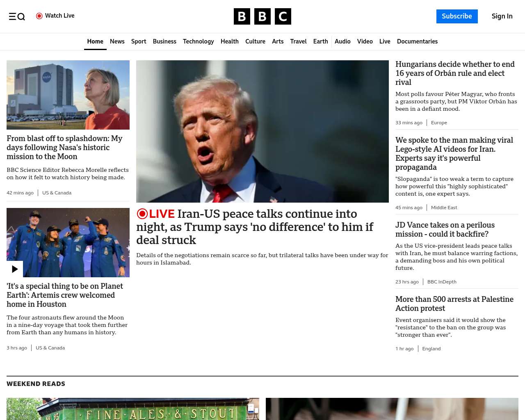Click the red LIVE indicator icon
The height and width of the screenshot is (420, 525).
142,214
